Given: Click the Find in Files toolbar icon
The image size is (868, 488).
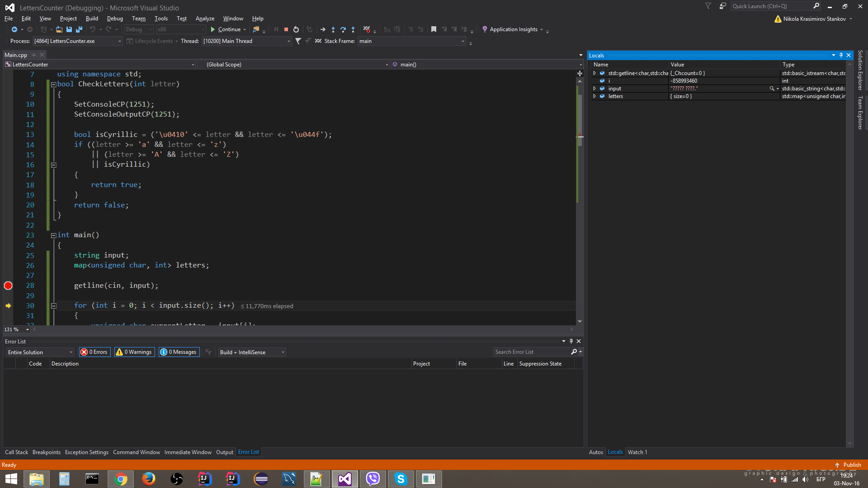Looking at the screenshot, I should click(x=256, y=29).
